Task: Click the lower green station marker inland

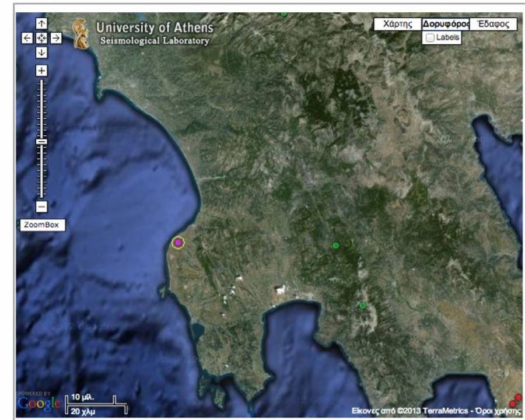Action: point(362,305)
